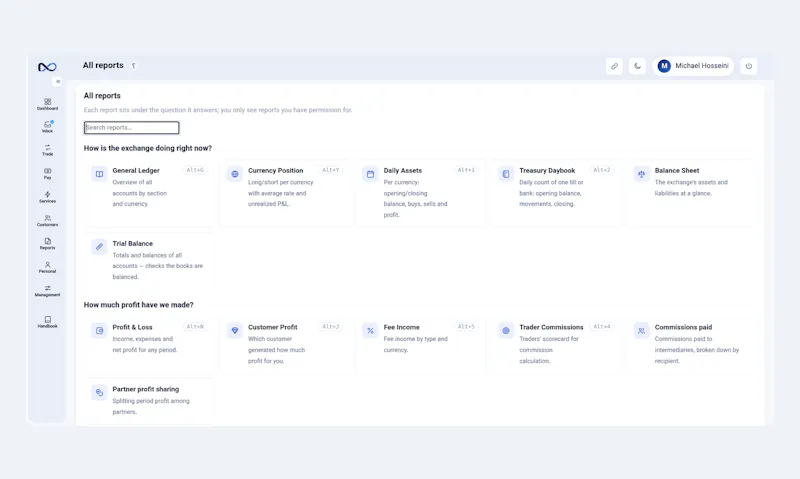
Task: Click the Alt+4 shortcut badge
Action: 602,327
